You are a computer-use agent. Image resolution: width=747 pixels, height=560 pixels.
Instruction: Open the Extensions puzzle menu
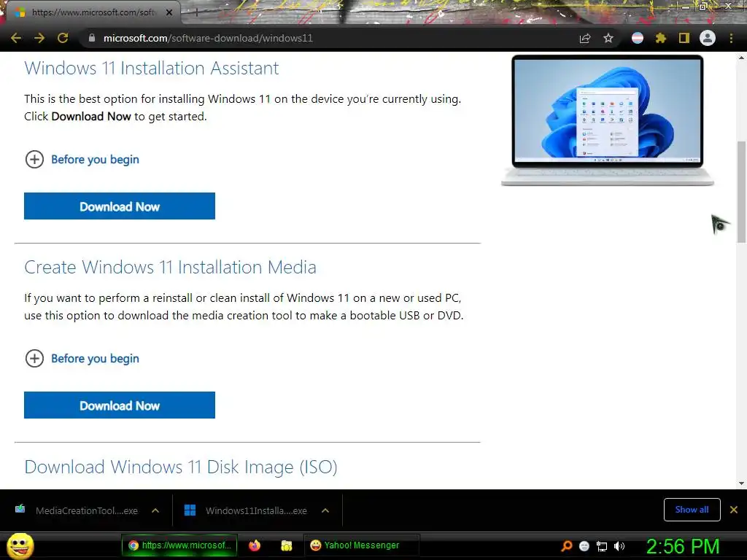[661, 38]
